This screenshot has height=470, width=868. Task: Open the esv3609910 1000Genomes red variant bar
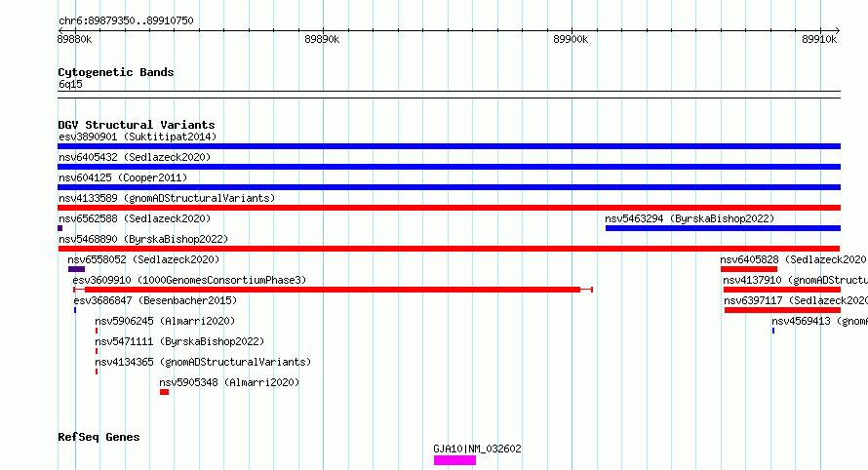(x=333, y=290)
